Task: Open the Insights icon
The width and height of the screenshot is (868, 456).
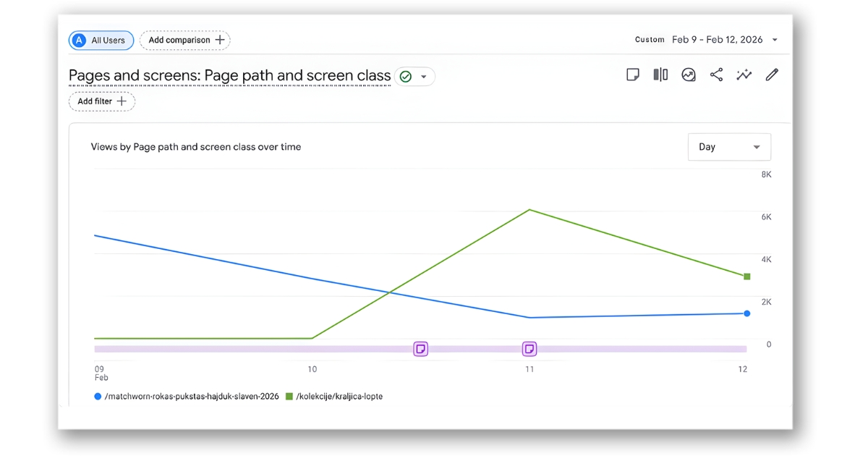Action: coord(689,75)
